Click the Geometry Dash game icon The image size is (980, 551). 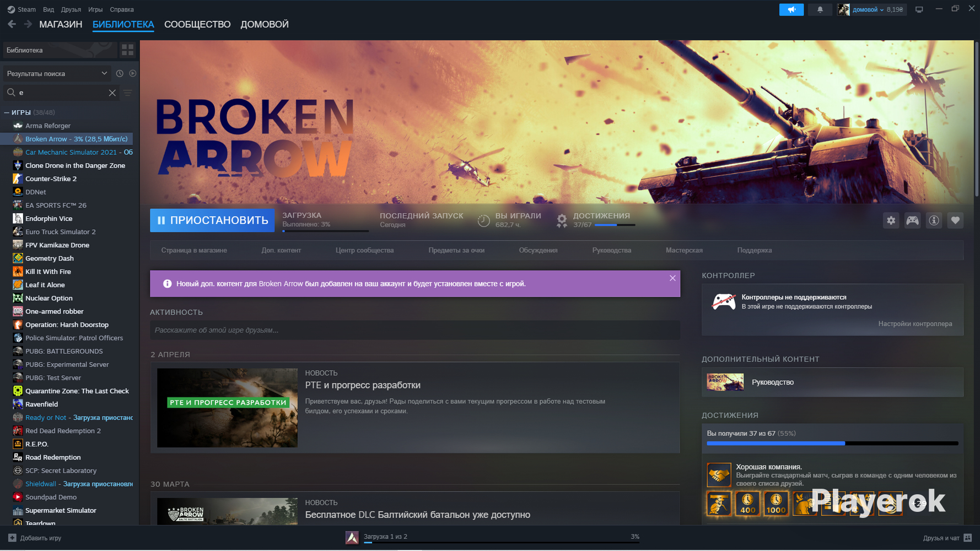[x=18, y=258]
